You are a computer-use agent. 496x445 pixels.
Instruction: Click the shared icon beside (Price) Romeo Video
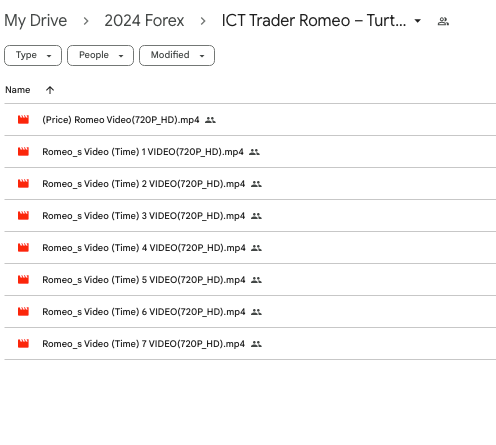pyautogui.click(x=210, y=120)
